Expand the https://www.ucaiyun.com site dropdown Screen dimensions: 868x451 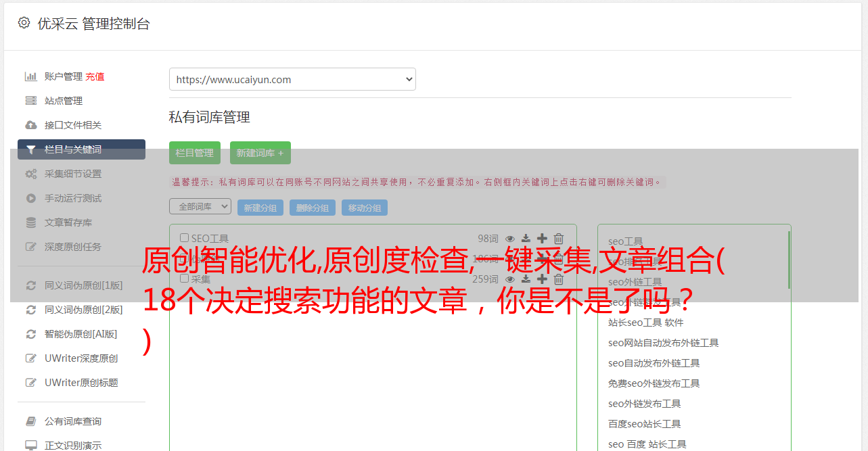pos(292,79)
